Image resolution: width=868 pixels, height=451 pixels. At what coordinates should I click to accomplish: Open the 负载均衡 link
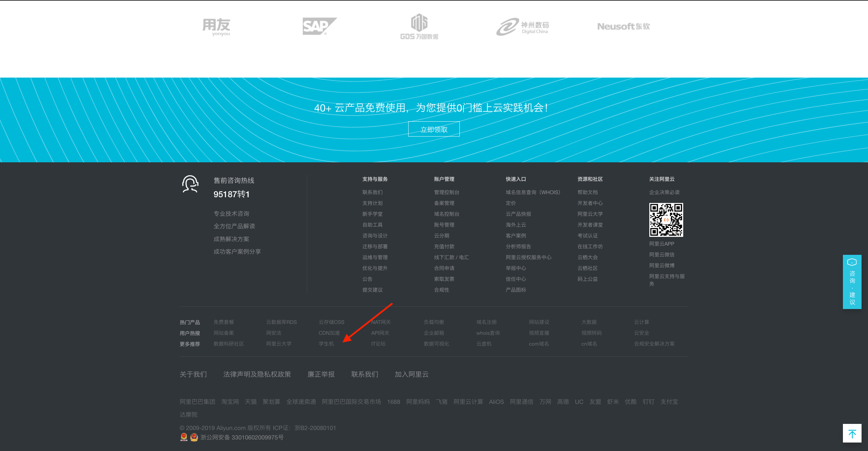(x=434, y=322)
